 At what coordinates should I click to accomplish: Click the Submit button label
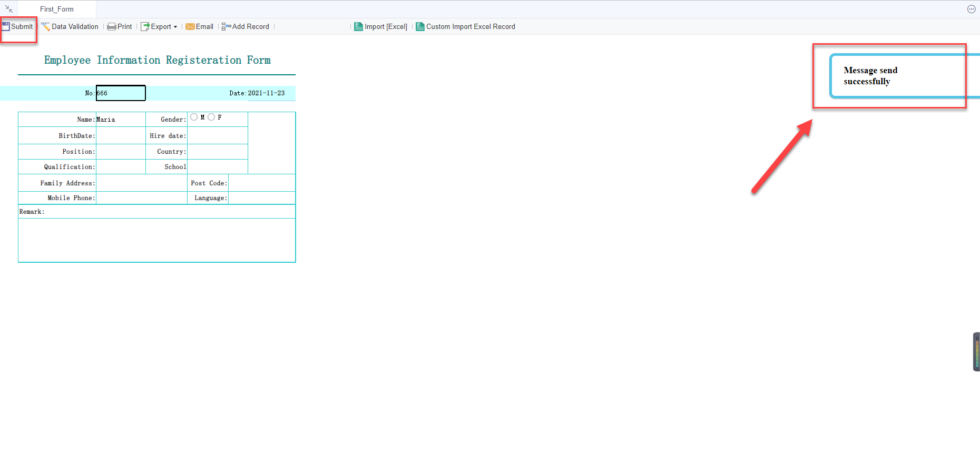pyautogui.click(x=22, y=26)
